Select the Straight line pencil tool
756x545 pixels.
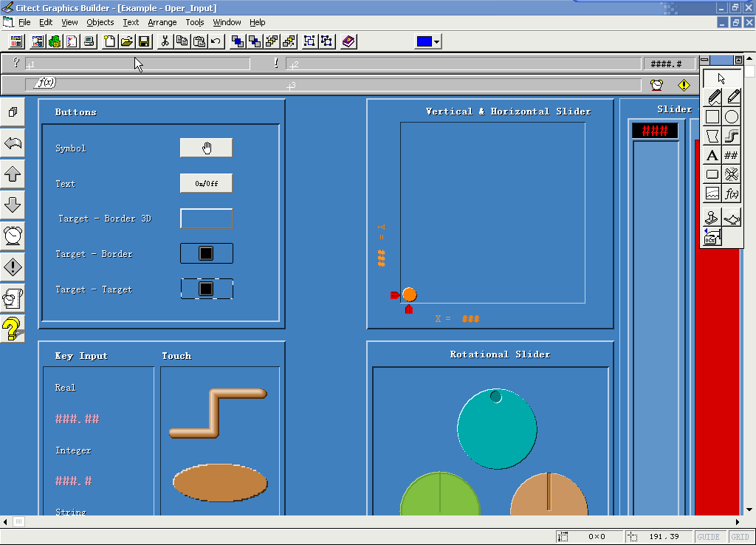[x=732, y=97]
